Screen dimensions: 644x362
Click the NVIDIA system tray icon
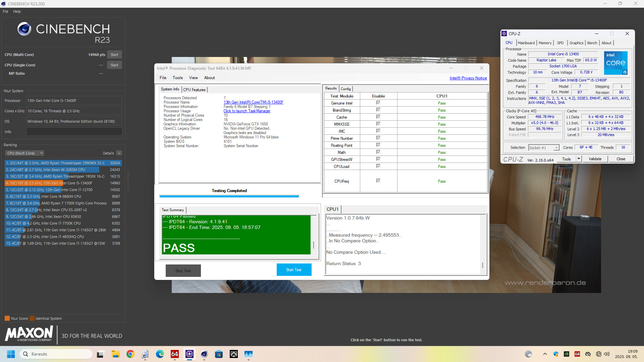[x=567, y=354]
